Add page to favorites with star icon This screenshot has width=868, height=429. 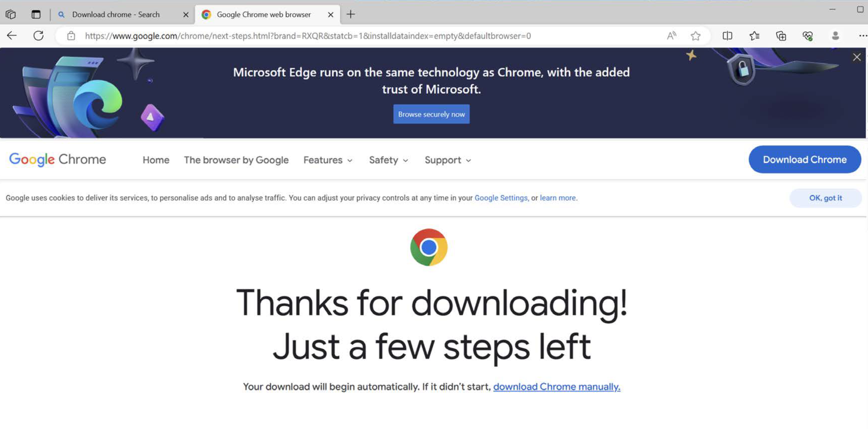pos(695,36)
